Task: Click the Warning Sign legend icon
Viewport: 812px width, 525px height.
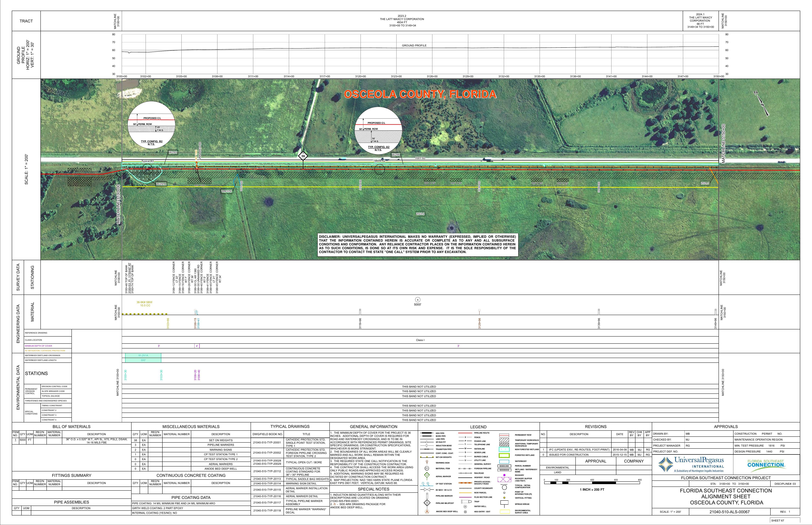Action: [427, 462]
